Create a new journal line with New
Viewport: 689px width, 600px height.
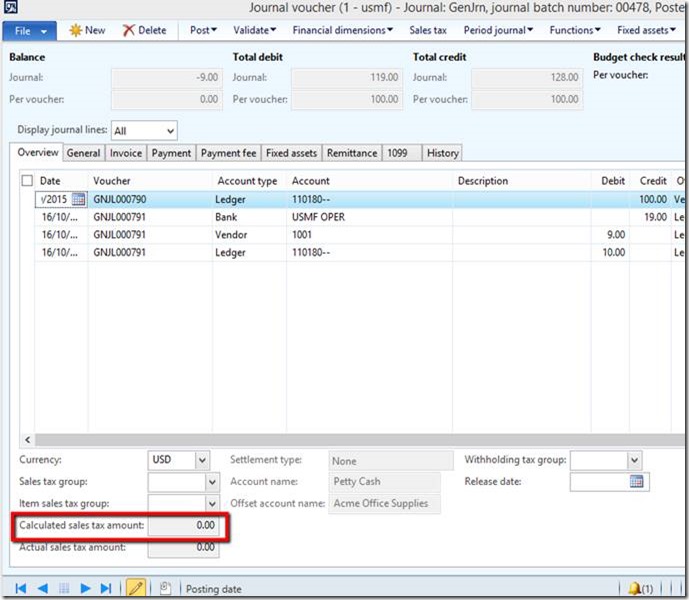pos(87,30)
